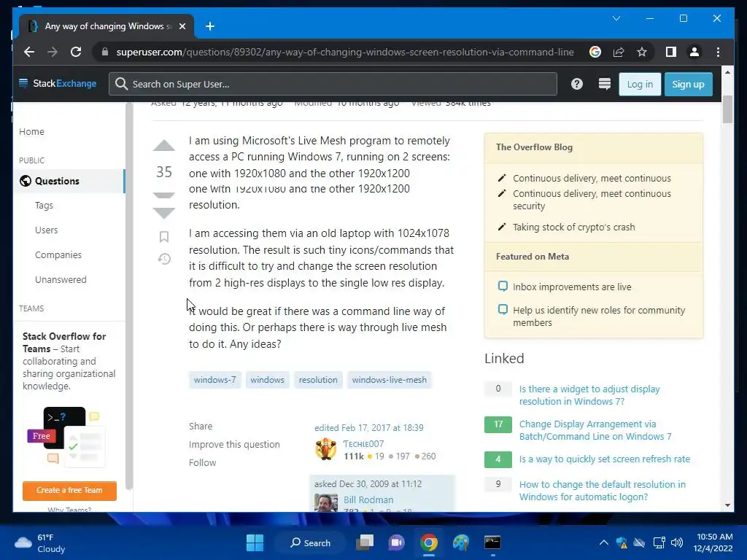Click the Sign up button

coord(688,85)
